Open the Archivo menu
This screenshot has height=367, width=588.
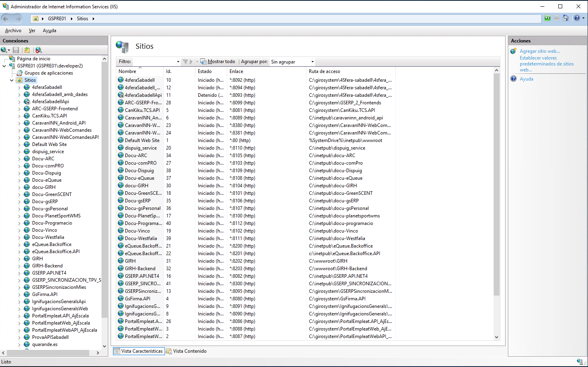coord(13,31)
